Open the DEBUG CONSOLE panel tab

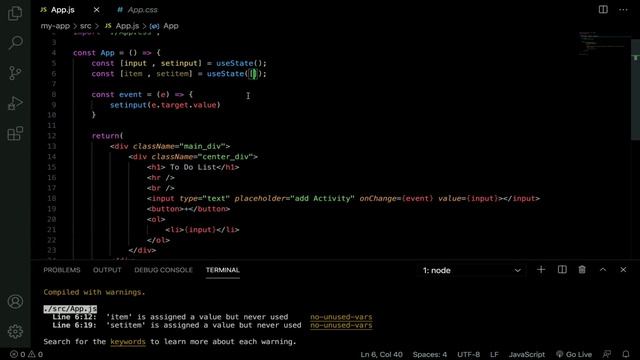point(163,270)
